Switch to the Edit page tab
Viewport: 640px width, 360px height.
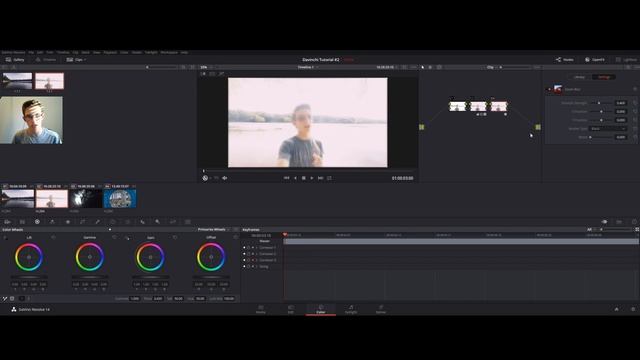point(291,309)
